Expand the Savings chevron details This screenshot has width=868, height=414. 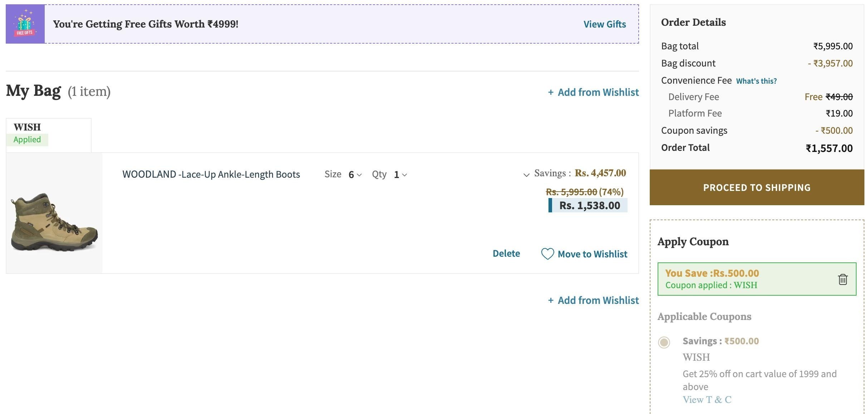pyautogui.click(x=526, y=175)
